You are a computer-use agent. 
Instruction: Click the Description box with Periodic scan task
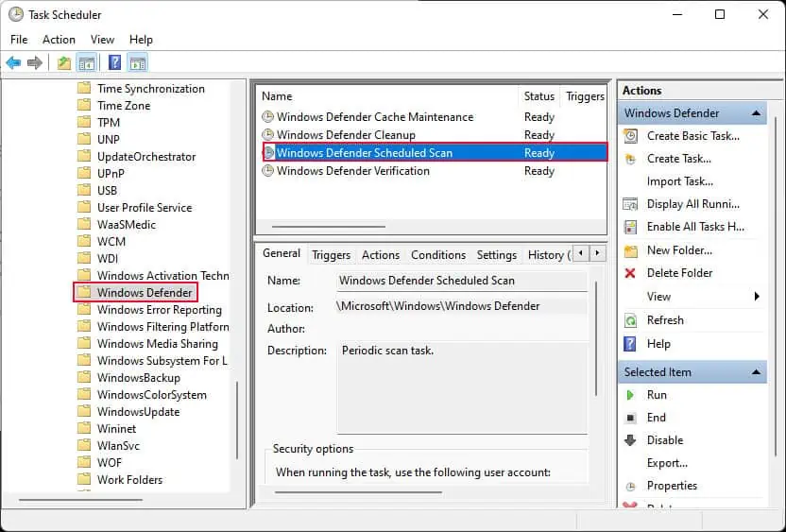pos(462,387)
